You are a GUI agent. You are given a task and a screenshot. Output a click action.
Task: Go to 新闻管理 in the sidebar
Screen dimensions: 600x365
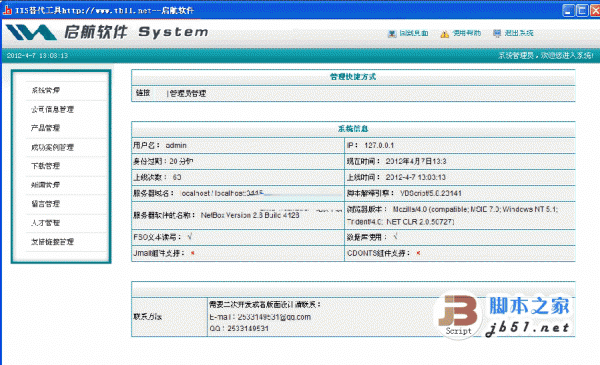pyautogui.click(x=45, y=185)
